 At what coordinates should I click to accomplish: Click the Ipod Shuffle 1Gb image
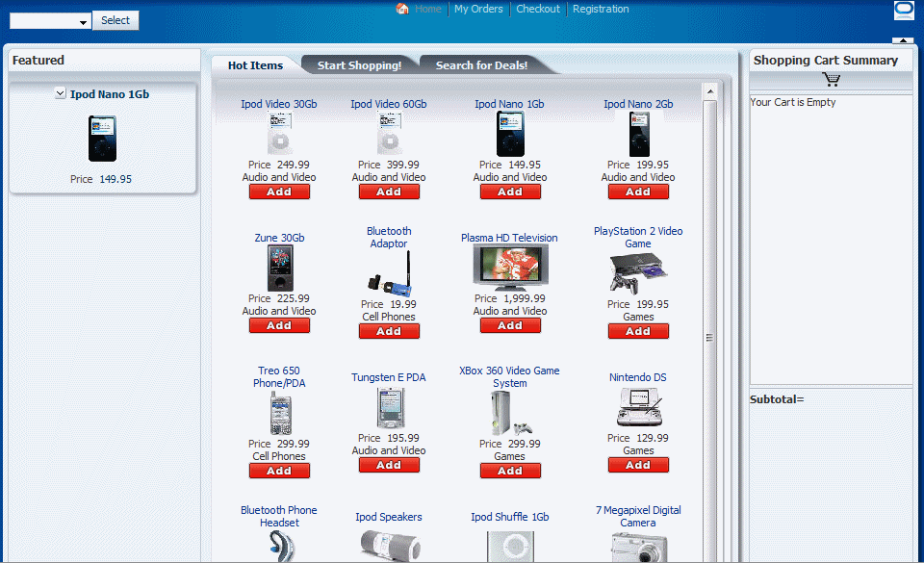(510, 547)
